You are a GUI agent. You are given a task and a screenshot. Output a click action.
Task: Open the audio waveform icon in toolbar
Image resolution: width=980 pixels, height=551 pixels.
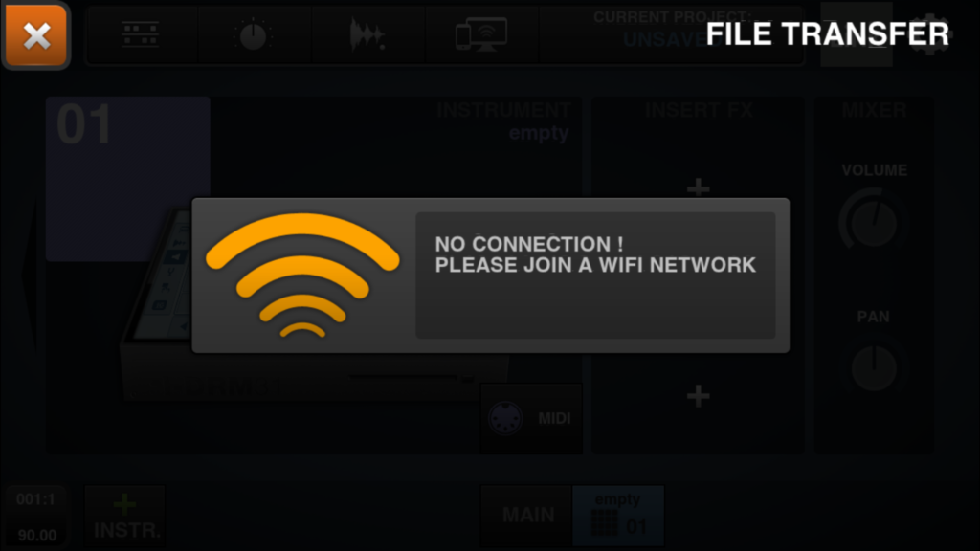coord(367,34)
